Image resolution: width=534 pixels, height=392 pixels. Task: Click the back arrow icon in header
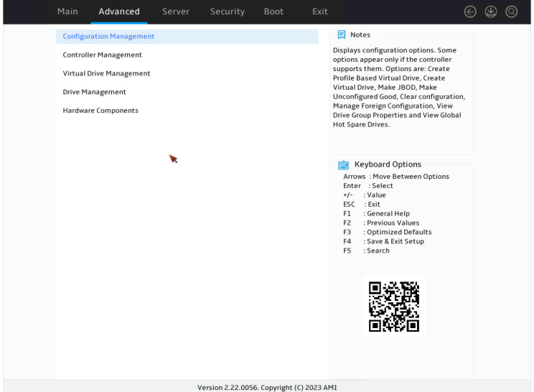[470, 11]
